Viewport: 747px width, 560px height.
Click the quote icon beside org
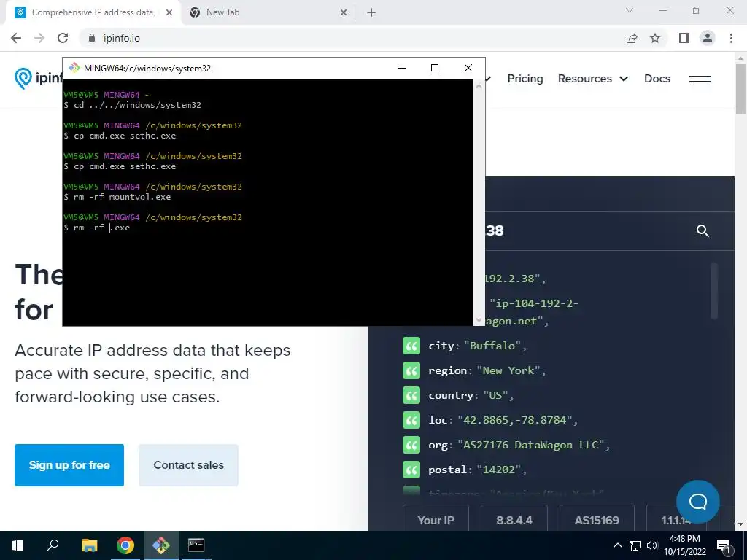coord(411,446)
